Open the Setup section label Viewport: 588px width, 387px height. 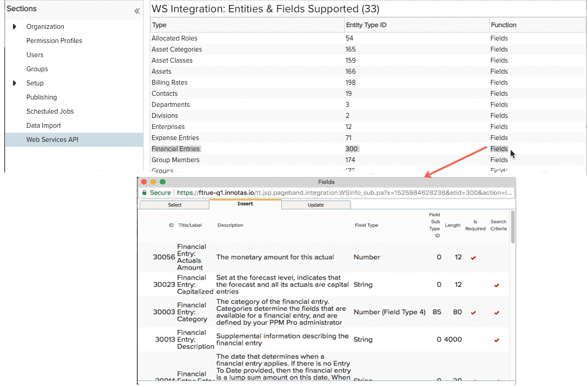35,83
